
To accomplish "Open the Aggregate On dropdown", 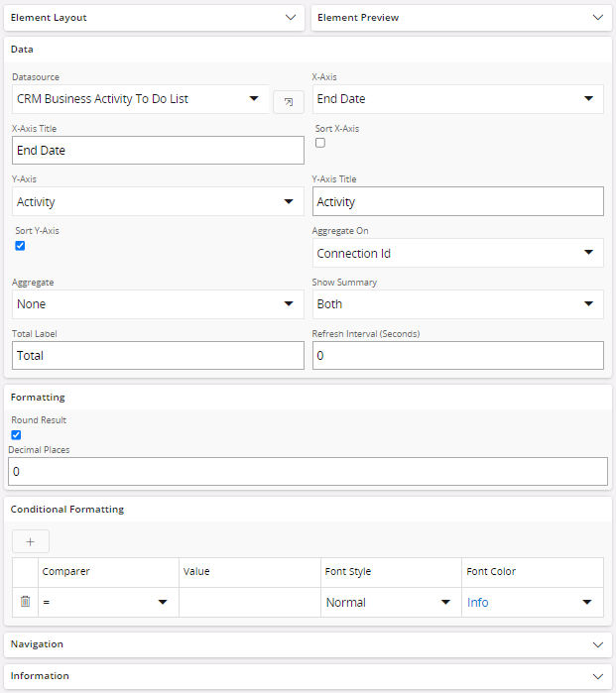I will tap(457, 254).
